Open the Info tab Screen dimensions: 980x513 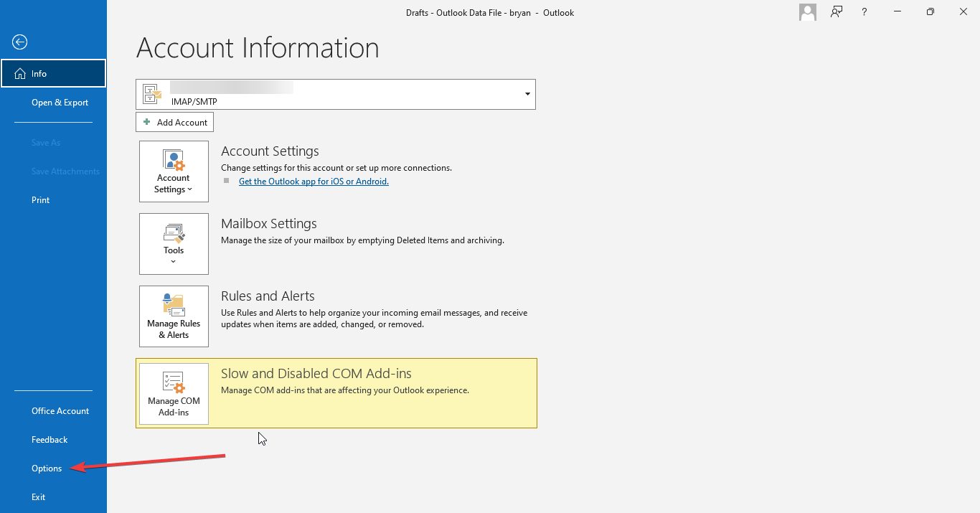point(53,73)
